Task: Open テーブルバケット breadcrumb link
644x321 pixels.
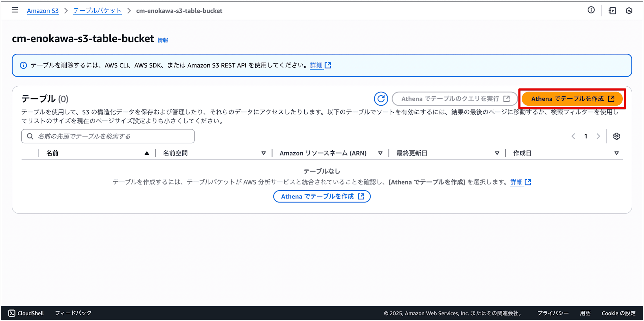Action: (97, 11)
